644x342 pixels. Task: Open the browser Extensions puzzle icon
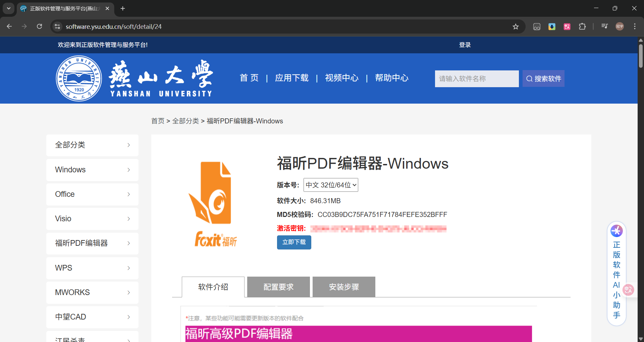583,26
